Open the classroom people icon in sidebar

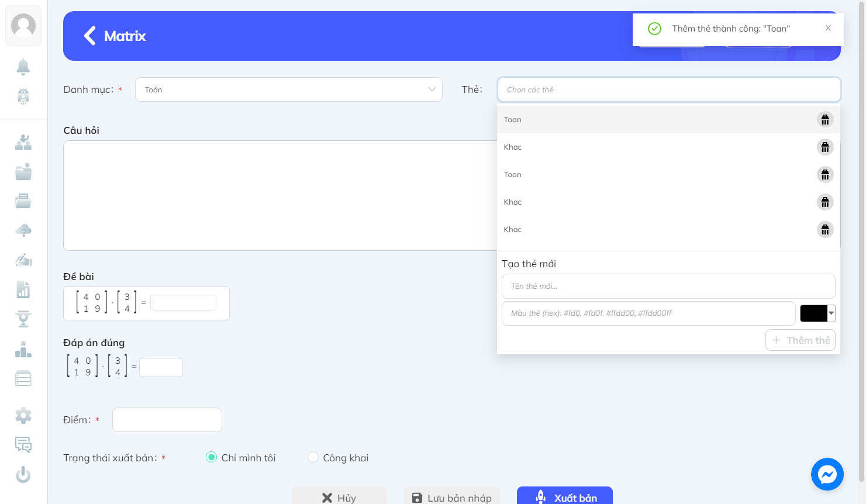tap(23, 142)
